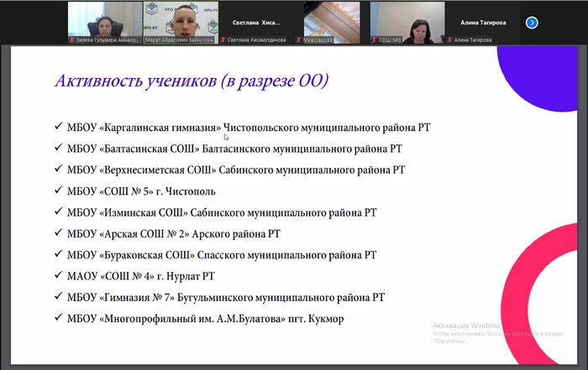This screenshot has height=370, width=588.
Task: Click line МБОУ «СОШ № 5» г. Чистополь
Action: [x=141, y=191]
